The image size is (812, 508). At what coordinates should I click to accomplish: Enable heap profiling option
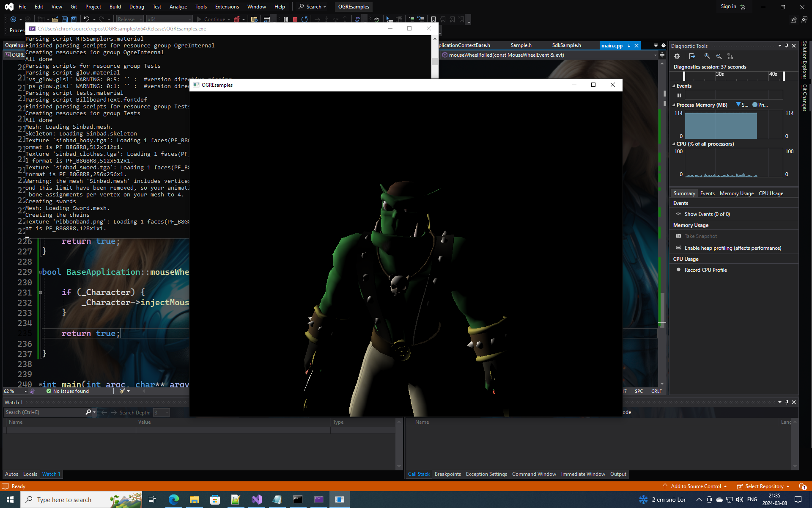pyautogui.click(x=732, y=248)
